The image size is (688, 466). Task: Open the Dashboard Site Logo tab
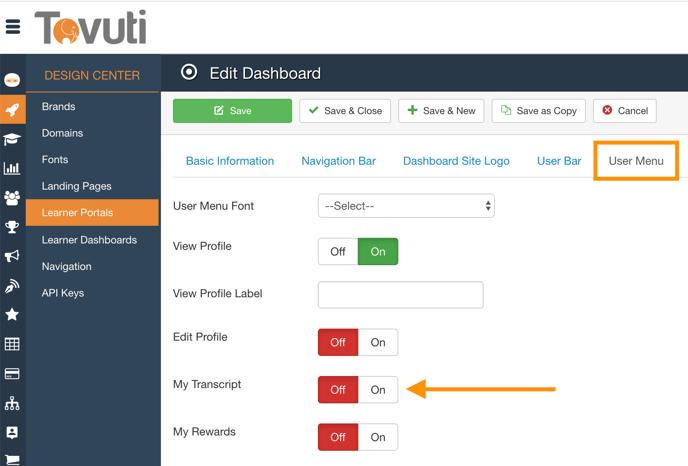[x=456, y=161]
